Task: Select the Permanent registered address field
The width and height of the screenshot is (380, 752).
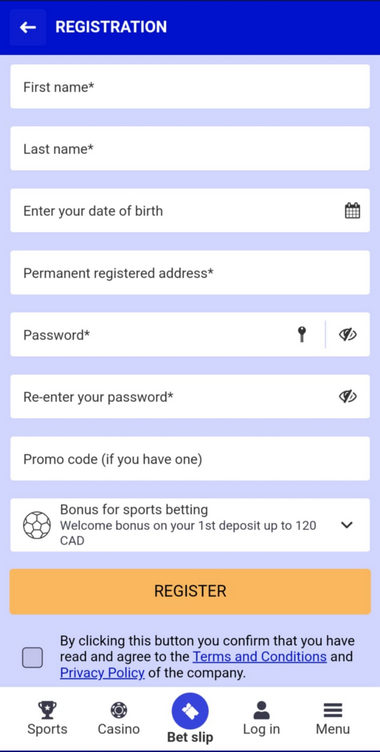Action: [x=190, y=273]
